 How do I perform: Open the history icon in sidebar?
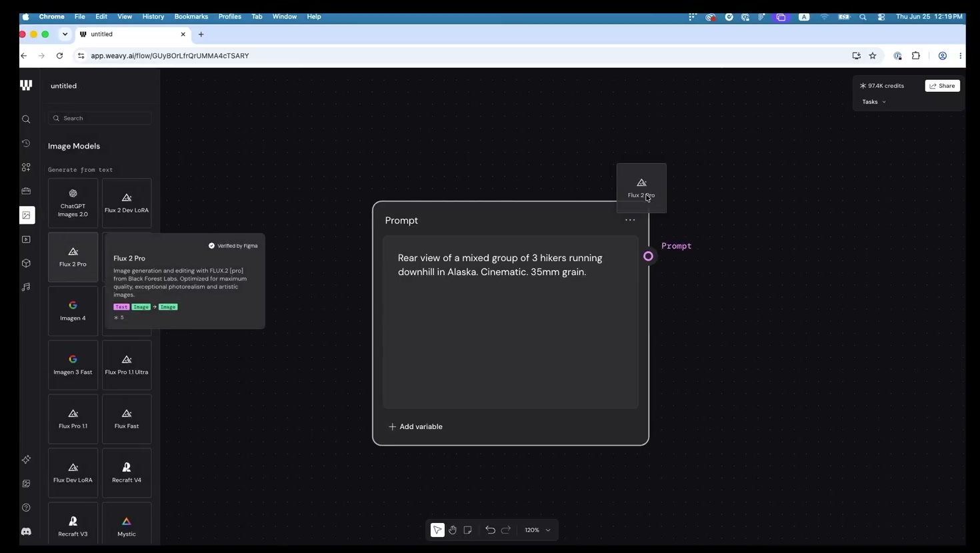[26, 143]
